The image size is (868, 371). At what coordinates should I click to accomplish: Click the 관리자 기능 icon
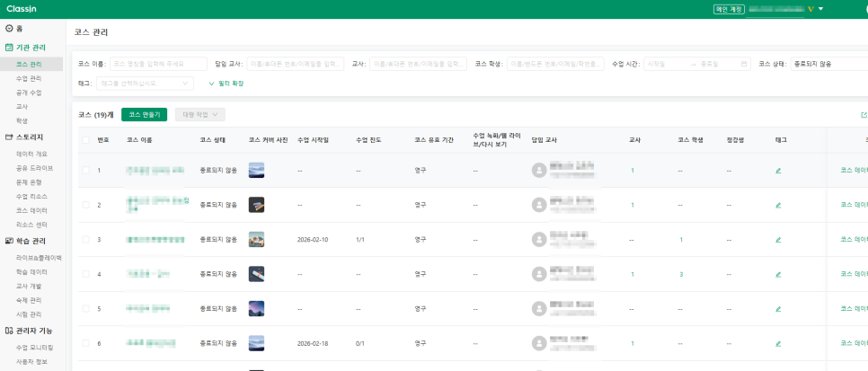pyautogui.click(x=9, y=331)
